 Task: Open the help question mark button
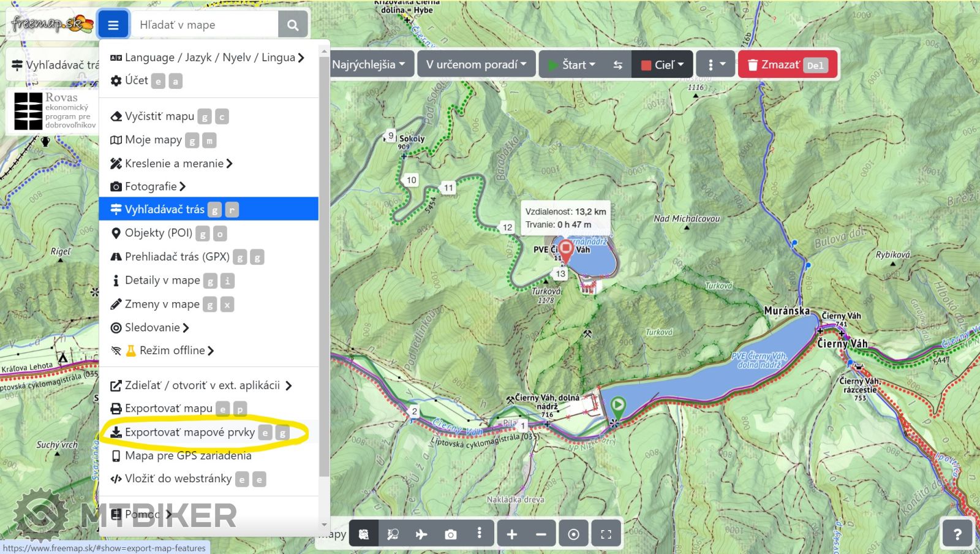tap(957, 534)
